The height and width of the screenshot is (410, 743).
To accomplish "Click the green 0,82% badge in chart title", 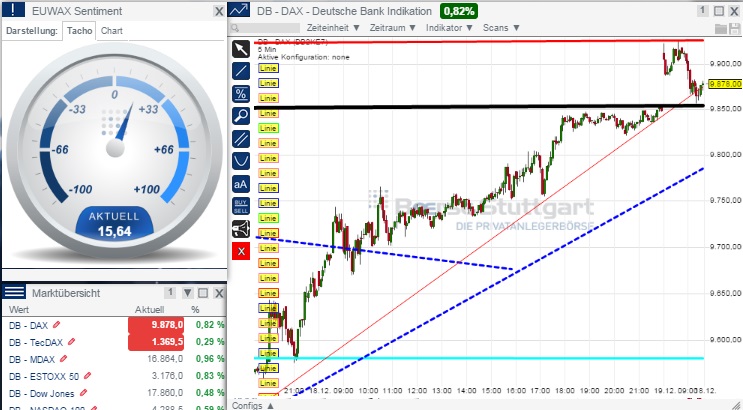I will [459, 11].
